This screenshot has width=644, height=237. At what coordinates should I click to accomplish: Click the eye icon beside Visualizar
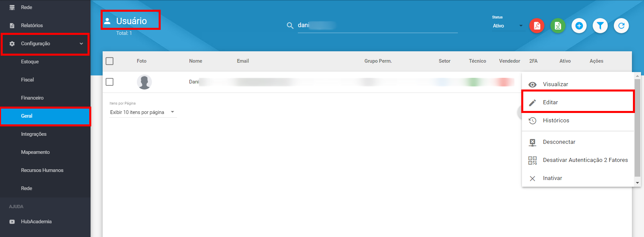[x=532, y=84]
